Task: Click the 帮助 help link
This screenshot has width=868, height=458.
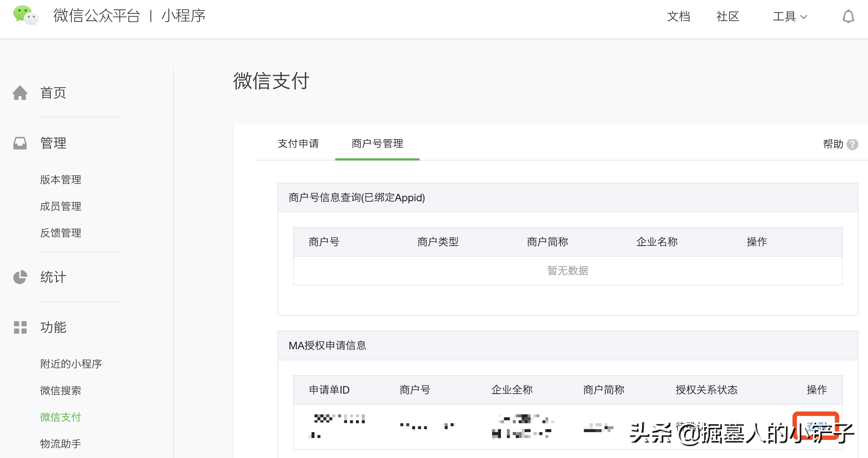Action: [833, 144]
